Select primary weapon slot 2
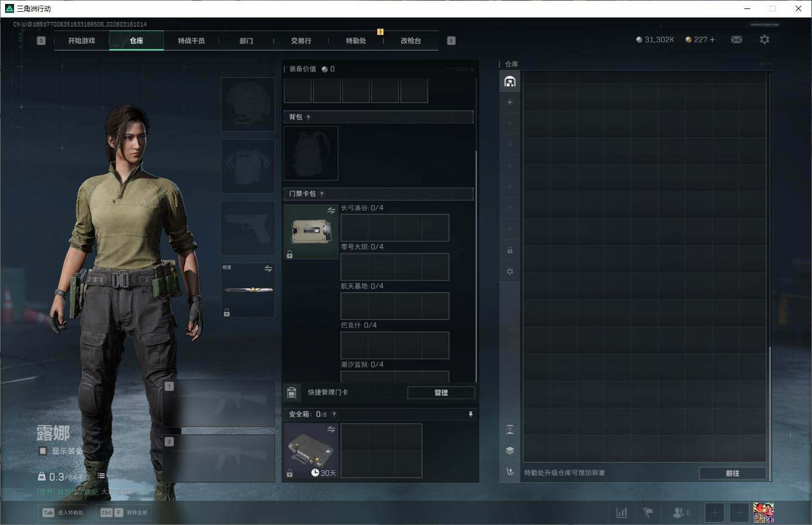Screen dimensions: 812x525 tap(218, 458)
